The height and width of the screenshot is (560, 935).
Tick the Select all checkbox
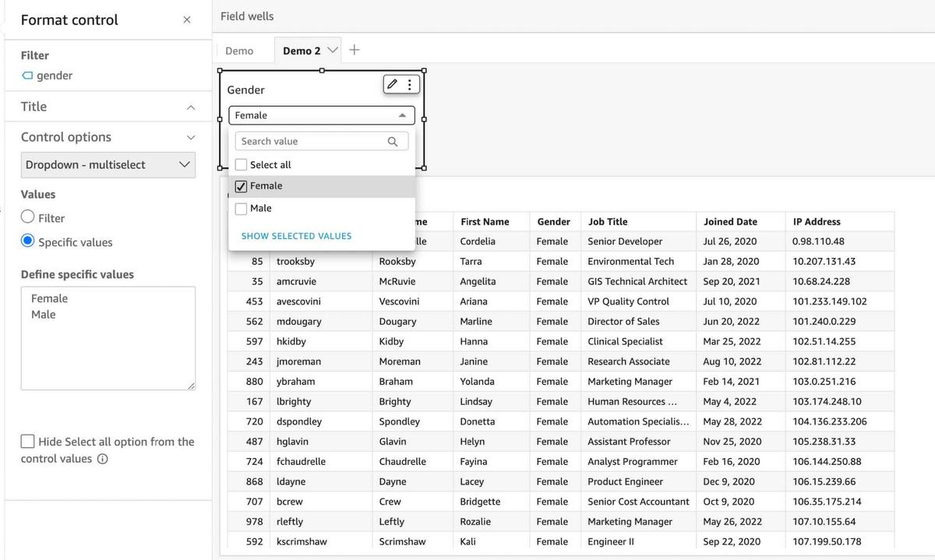coord(242,164)
